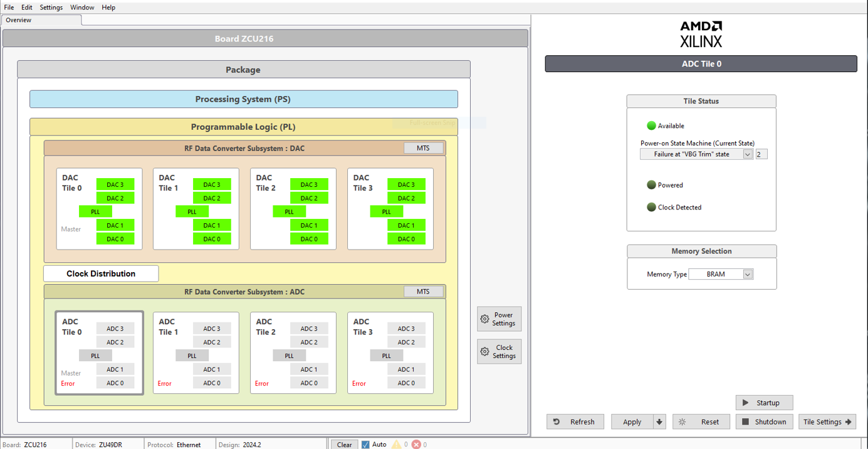Select the Overview tab
Image resolution: width=868 pixels, height=449 pixels.
click(18, 19)
